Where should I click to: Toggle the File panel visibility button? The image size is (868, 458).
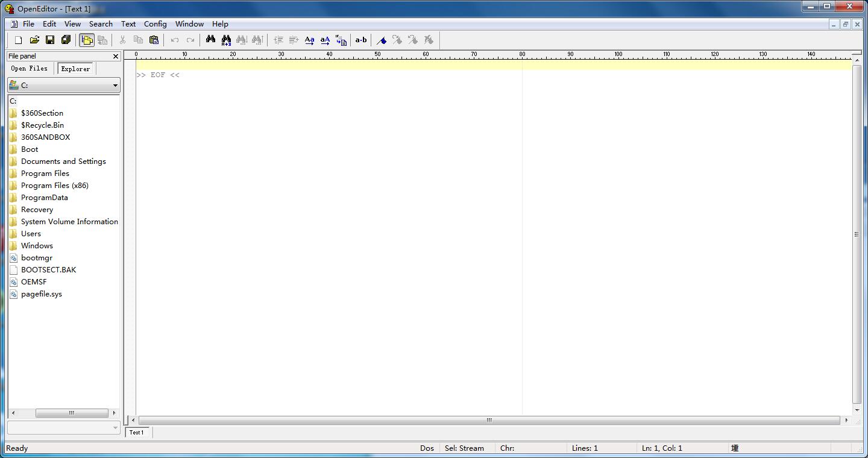click(x=87, y=40)
